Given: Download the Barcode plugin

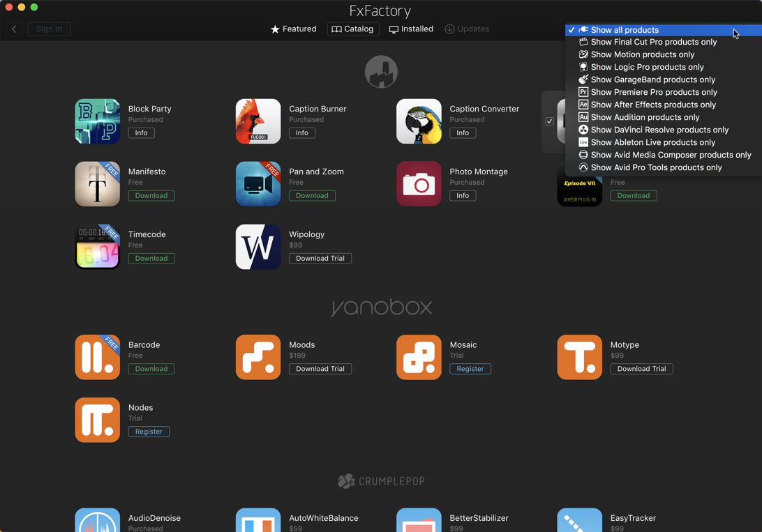Looking at the screenshot, I should [151, 369].
